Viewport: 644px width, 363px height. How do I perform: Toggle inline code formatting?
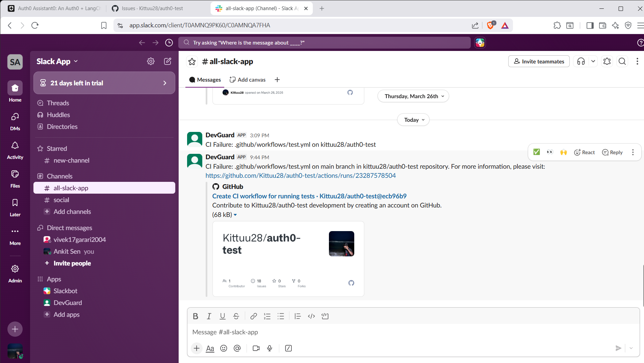(x=311, y=316)
